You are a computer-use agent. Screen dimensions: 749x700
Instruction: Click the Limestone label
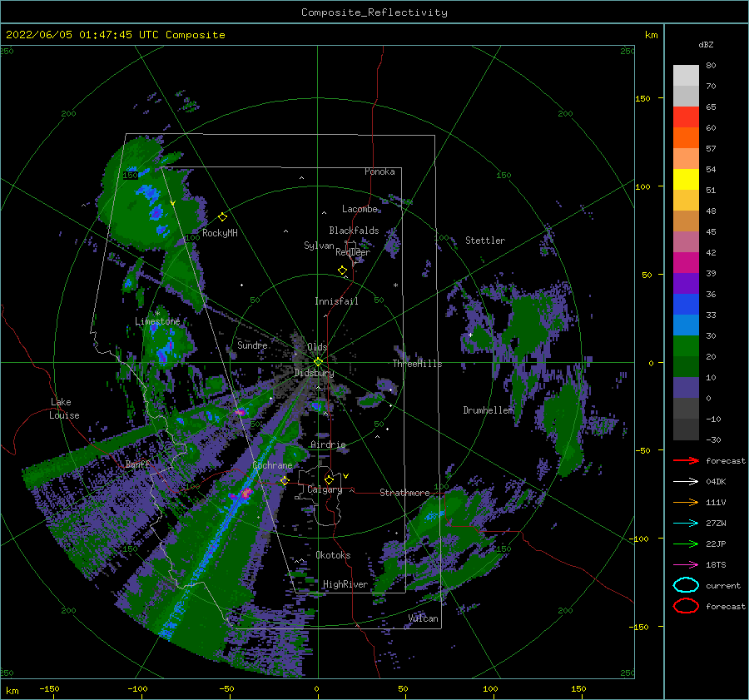[157, 321]
